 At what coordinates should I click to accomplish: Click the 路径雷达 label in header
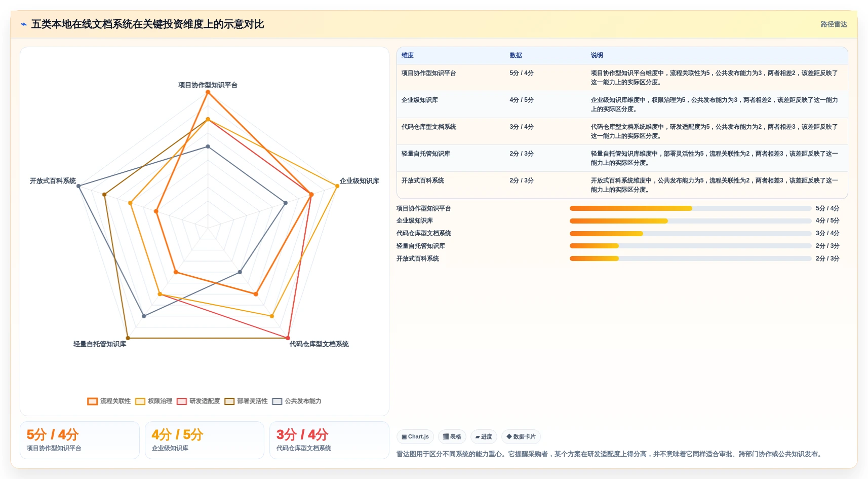834,24
